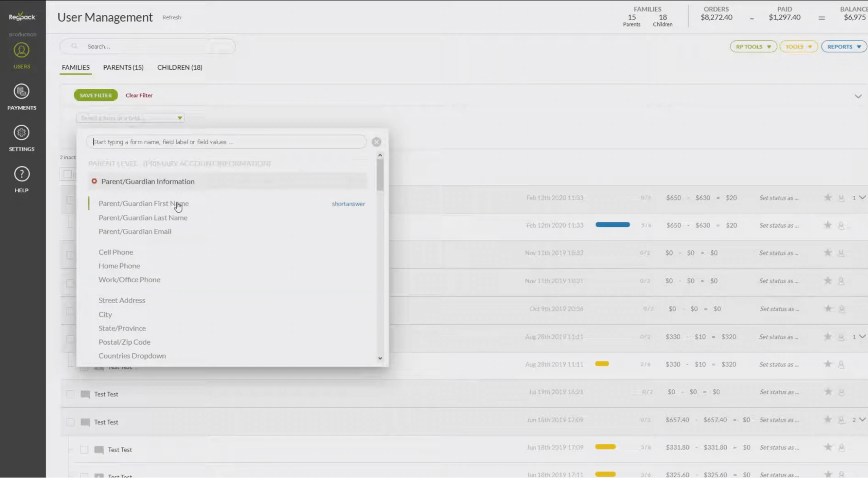Tick checkbox of Jul 19th Test Test row
Screen dimensions: 868x478
pyautogui.click(x=70, y=394)
